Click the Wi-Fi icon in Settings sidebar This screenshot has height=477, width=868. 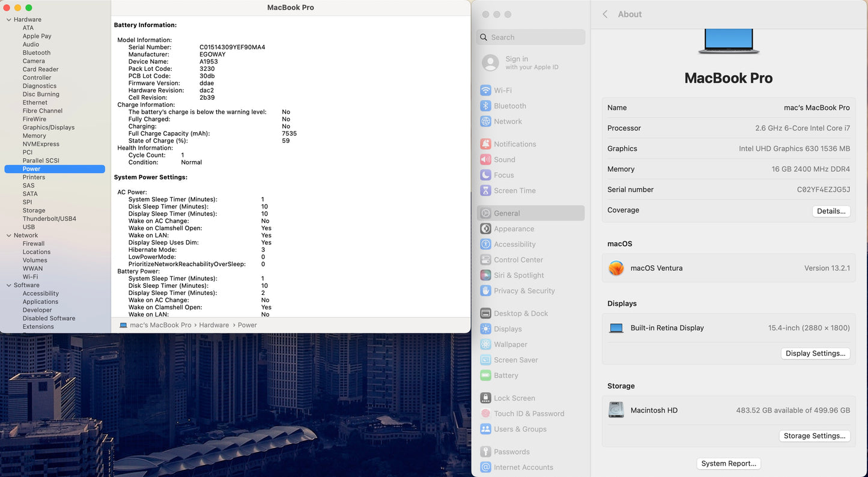pos(485,90)
